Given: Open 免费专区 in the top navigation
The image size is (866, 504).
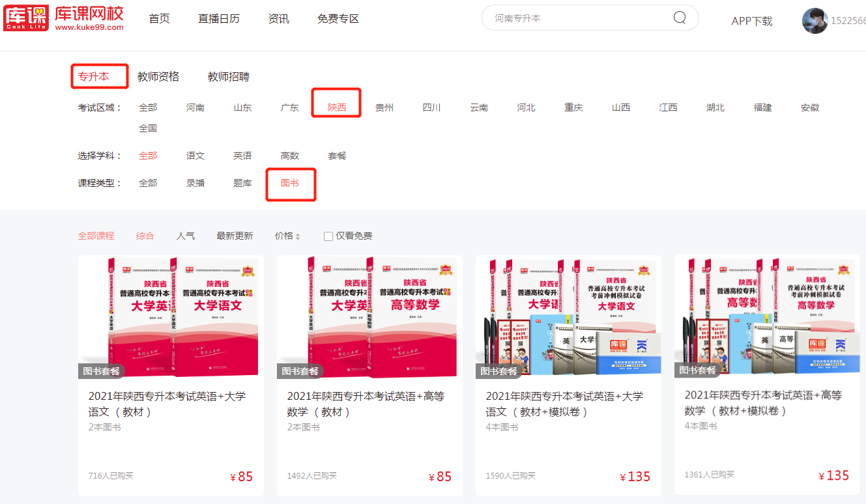Looking at the screenshot, I should click(x=338, y=19).
